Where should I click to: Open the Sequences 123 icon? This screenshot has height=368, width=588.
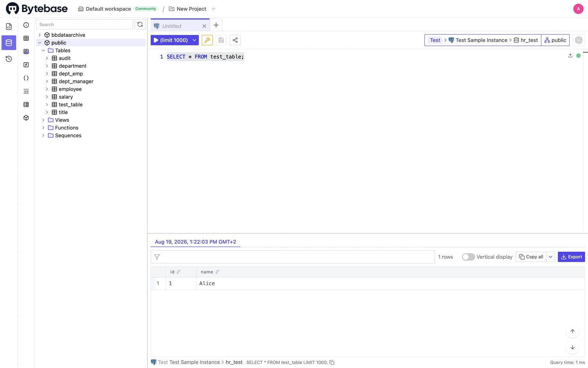click(x=26, y=91)
